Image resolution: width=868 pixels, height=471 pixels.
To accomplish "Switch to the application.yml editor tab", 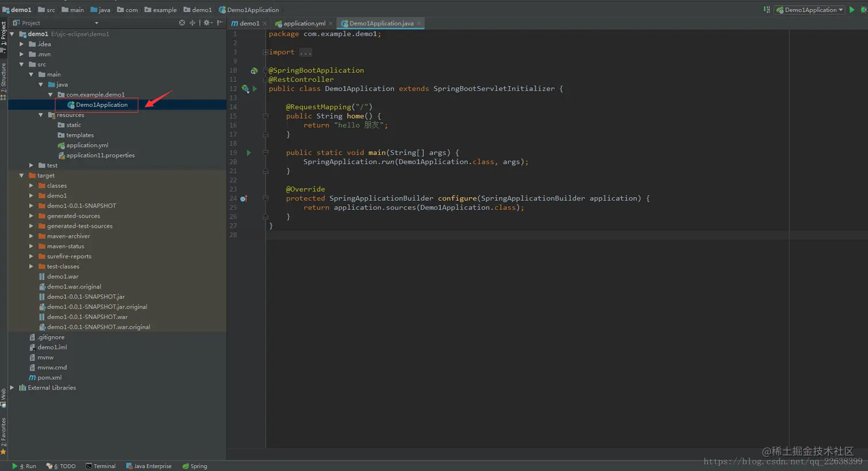I will tap(304, 24).
